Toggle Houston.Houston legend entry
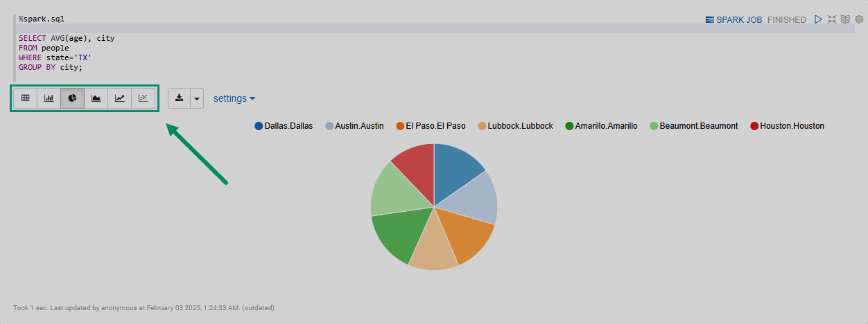The image size is (868, 324). [791, 126]
